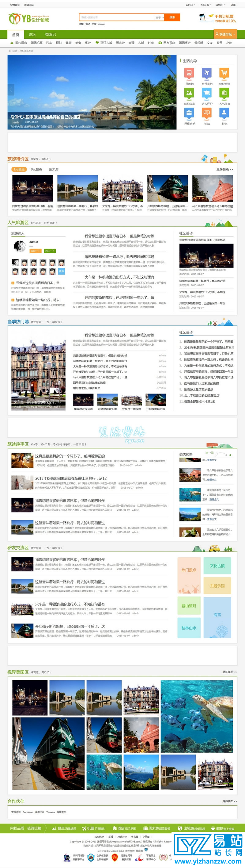The image size is (245, 868).
Task: Click the 收藏本站 link
Action: pyautogui.click(x=29, y=5)
